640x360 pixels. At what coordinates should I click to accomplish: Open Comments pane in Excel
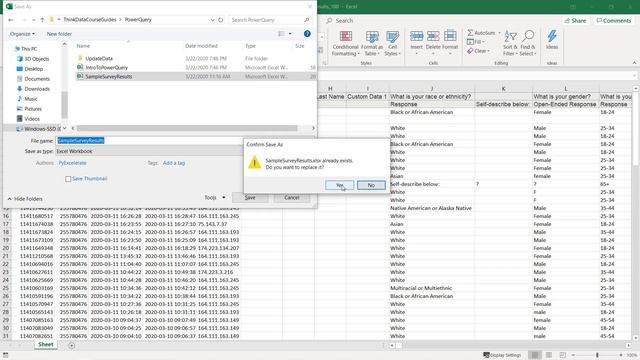click(613, 20)
